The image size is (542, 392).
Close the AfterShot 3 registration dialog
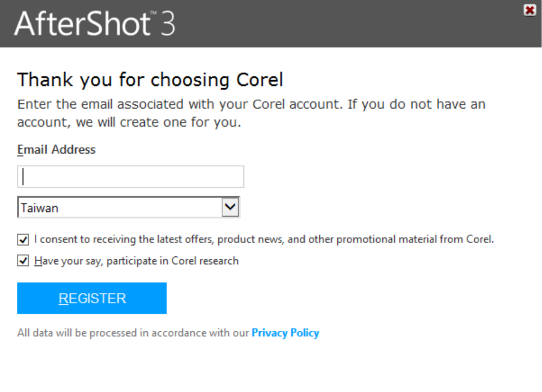[x=529, y=10]
